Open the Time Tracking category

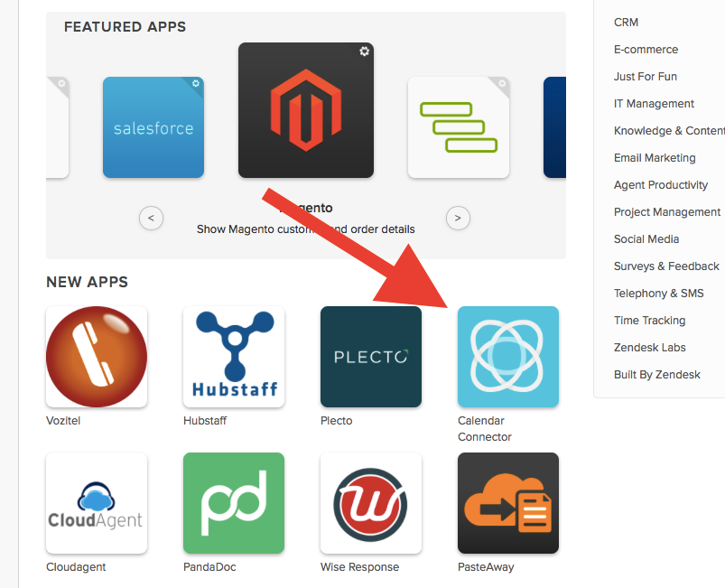click(x=650, y=320)
